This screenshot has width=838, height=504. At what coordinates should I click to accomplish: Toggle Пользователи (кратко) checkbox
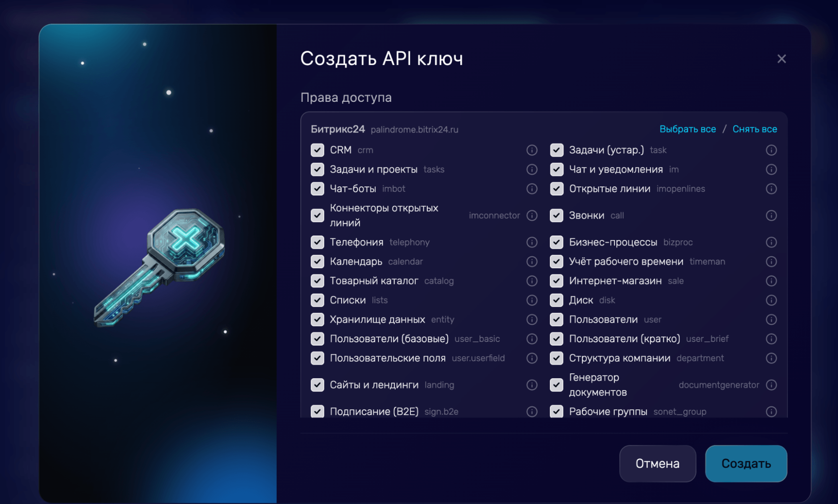(556, 339)
